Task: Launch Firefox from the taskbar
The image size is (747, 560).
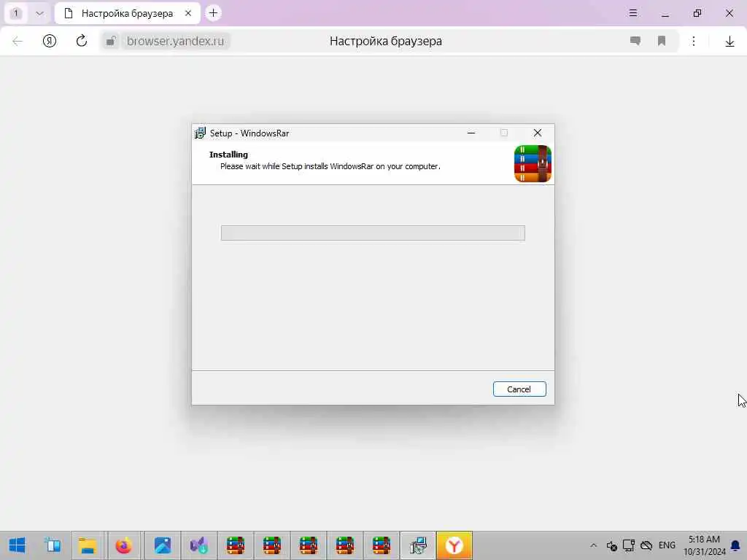Action: pyautogui.click(x=124, y=545)
